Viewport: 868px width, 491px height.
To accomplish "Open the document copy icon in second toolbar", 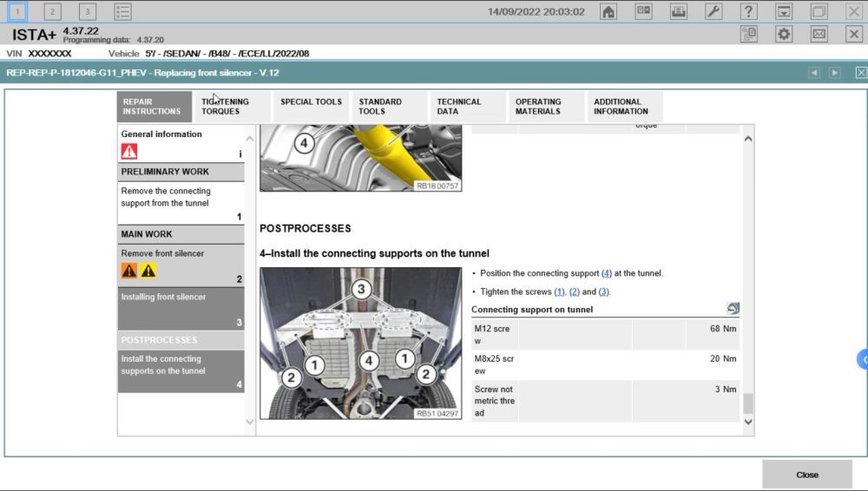I will 748,35.
